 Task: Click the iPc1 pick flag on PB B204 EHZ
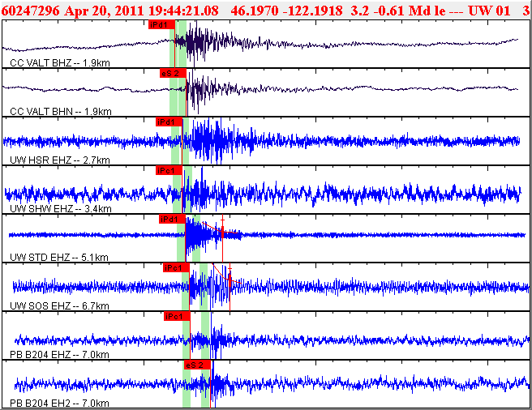(x=175, y=316)
